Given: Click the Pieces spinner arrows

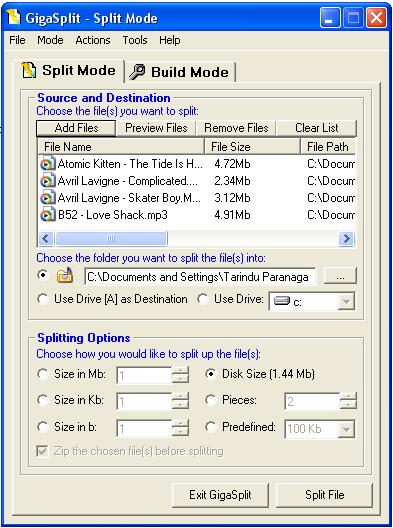Looking at the screenshot, I should click(348, 401).
